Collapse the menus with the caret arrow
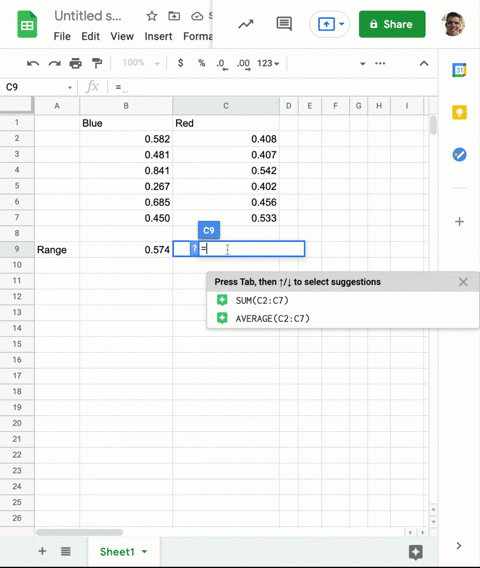Screen dimensions: 480x568 coord(424,63)
